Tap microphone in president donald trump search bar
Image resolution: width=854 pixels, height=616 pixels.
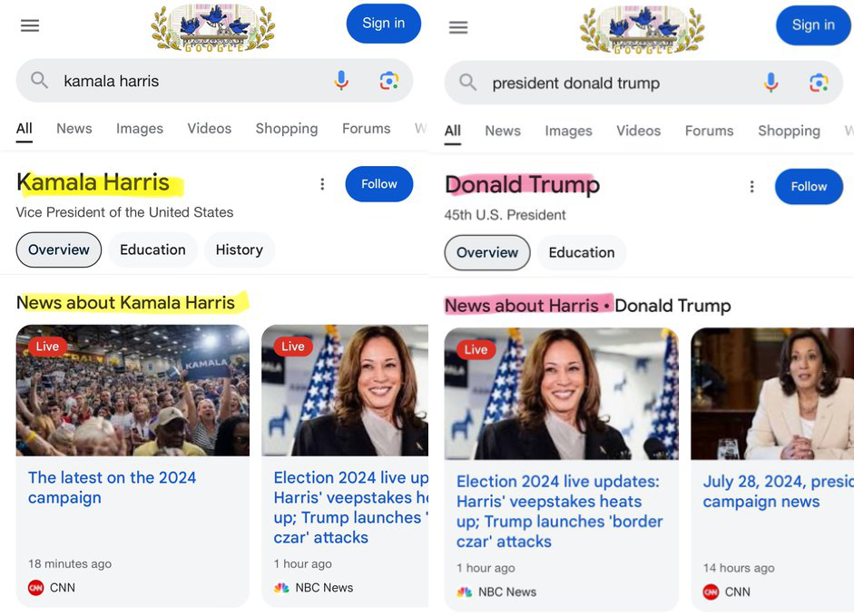771,83
